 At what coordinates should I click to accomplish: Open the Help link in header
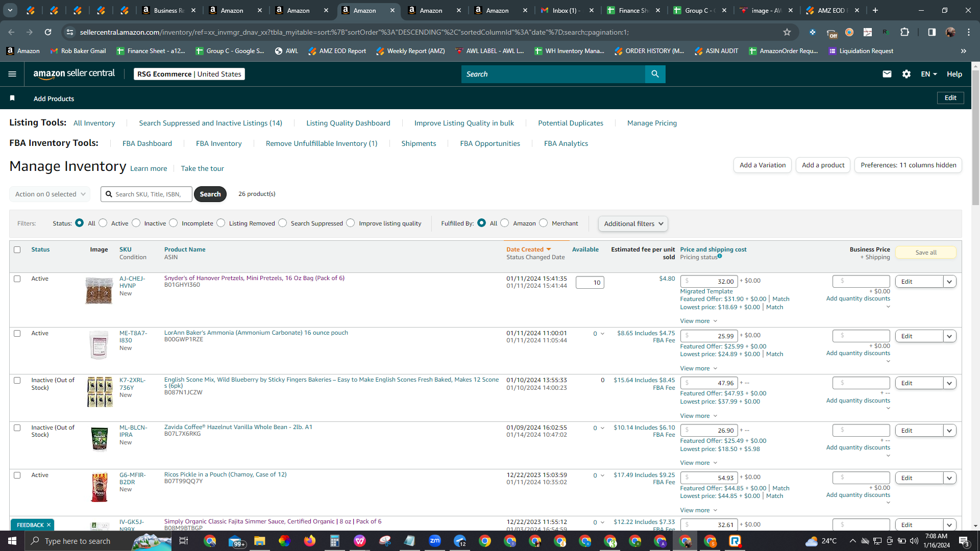point(954,74)
